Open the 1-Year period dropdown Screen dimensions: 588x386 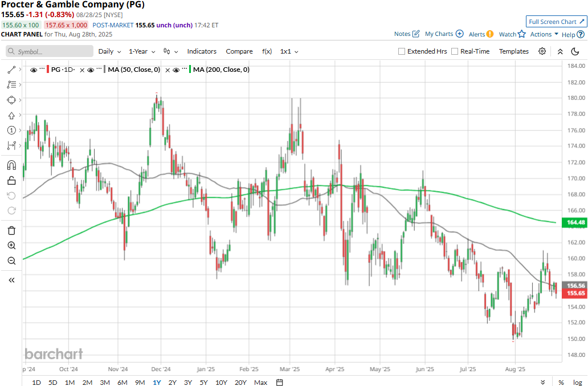click(142, 51)
